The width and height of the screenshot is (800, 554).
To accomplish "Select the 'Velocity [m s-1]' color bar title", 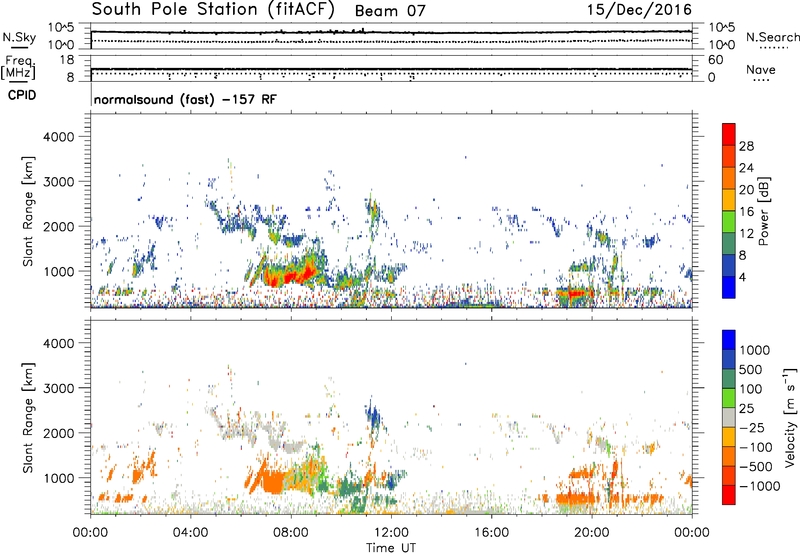I will click(x=790, y=417).
